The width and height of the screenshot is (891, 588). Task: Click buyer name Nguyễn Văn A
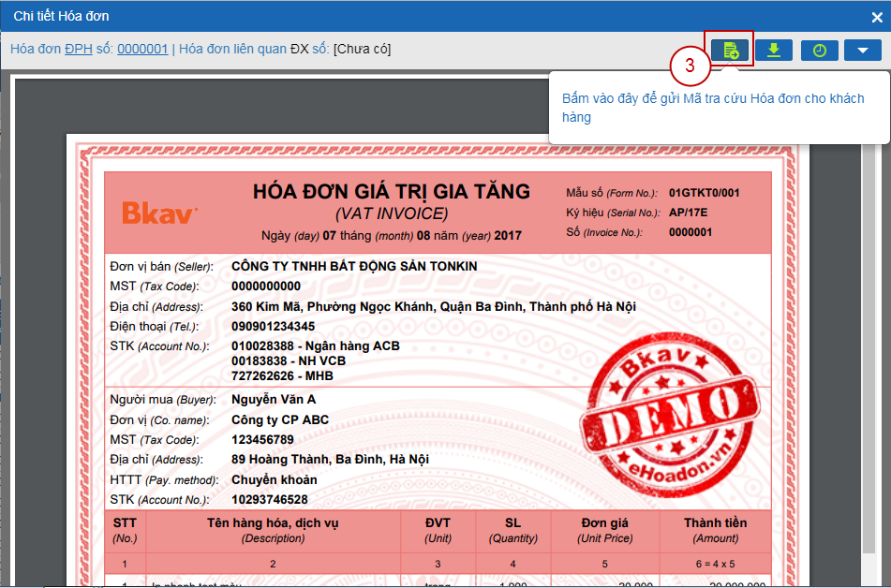pos(274,400)
